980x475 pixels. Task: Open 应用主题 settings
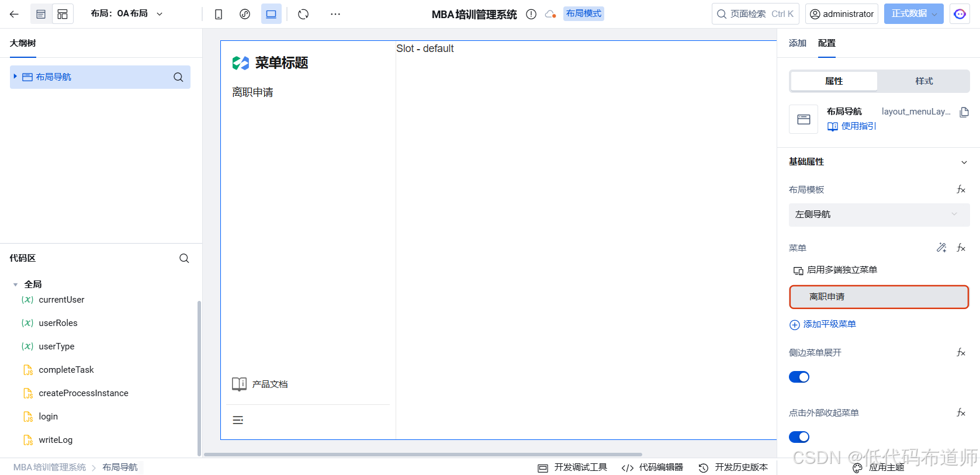[x=878, y=467]
